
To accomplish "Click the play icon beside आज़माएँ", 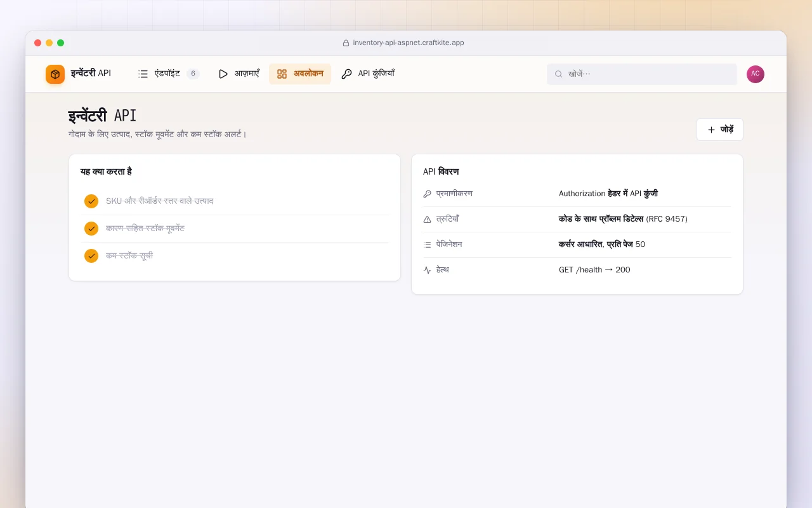I will coord(223,74).
